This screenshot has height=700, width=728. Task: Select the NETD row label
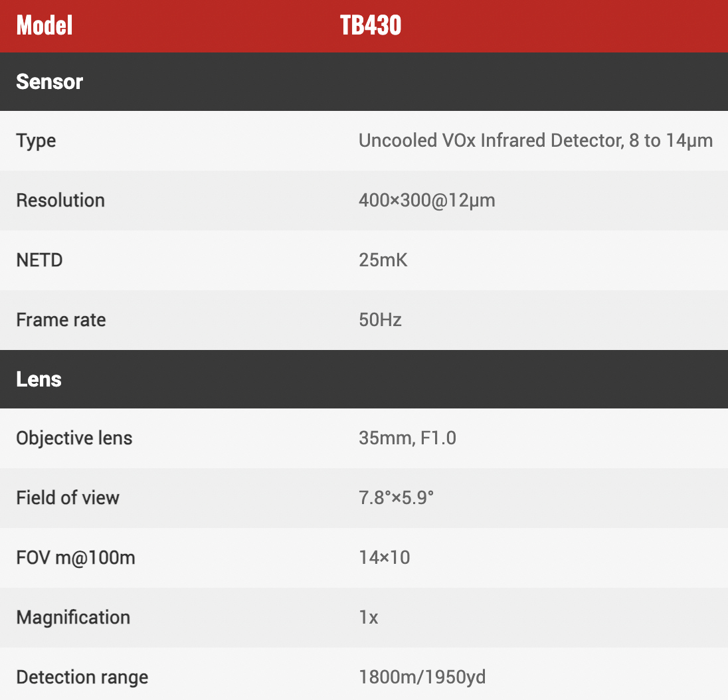39,260
